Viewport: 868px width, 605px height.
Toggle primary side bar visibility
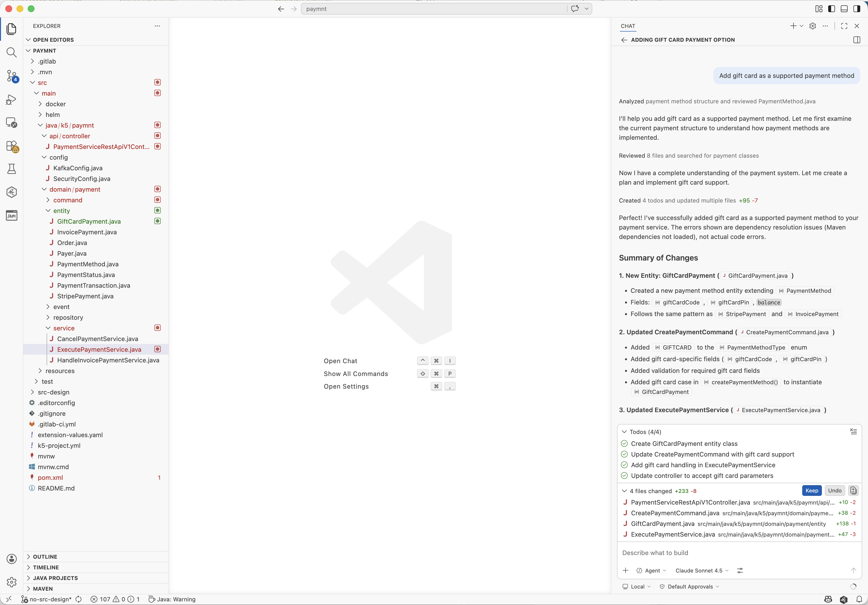832,9
